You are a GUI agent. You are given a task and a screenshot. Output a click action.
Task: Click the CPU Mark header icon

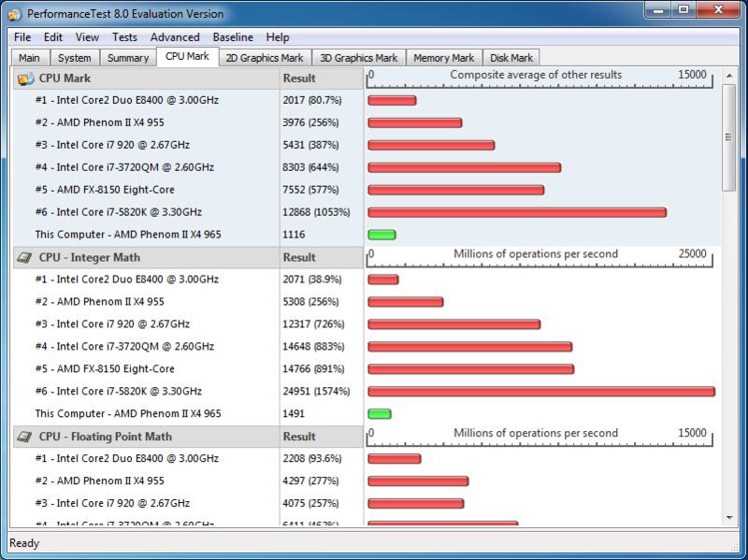(x=26, y=79)
